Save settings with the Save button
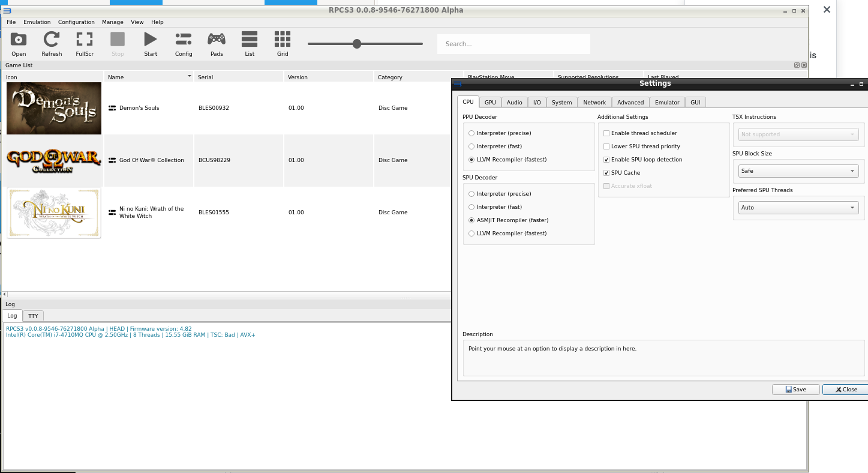Viewport: 868px width, 473px height. (796, 390)
